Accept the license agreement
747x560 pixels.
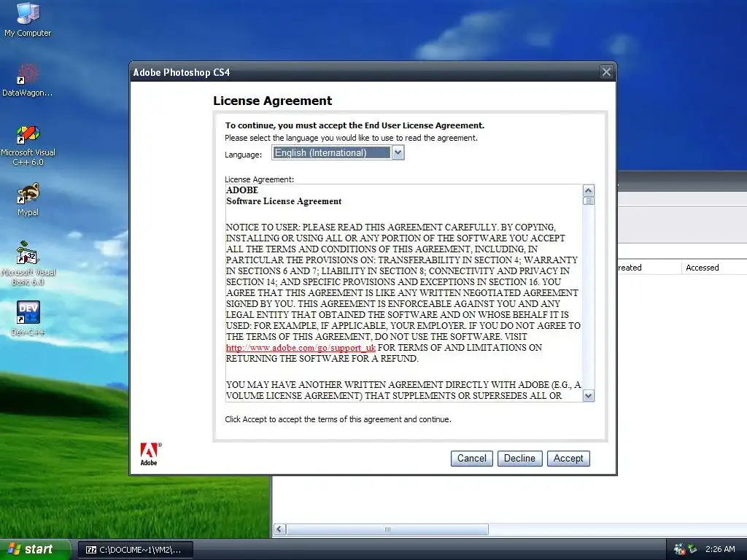(x=568, y=459)
